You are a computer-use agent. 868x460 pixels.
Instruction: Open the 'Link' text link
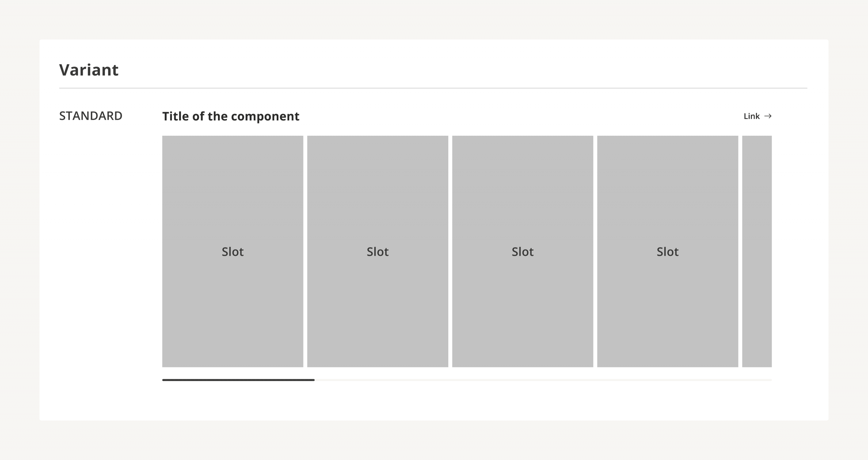tap(751, 116)
